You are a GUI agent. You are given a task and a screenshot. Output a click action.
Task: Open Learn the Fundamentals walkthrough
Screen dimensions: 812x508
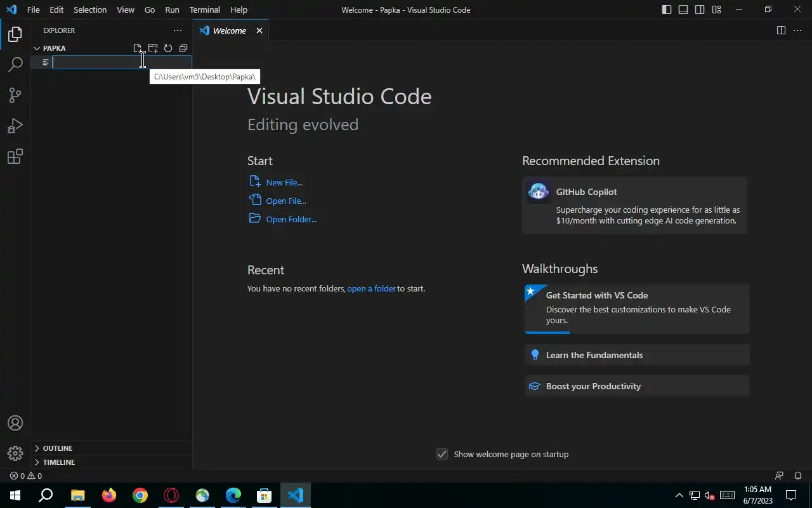(x=637, y=355)
